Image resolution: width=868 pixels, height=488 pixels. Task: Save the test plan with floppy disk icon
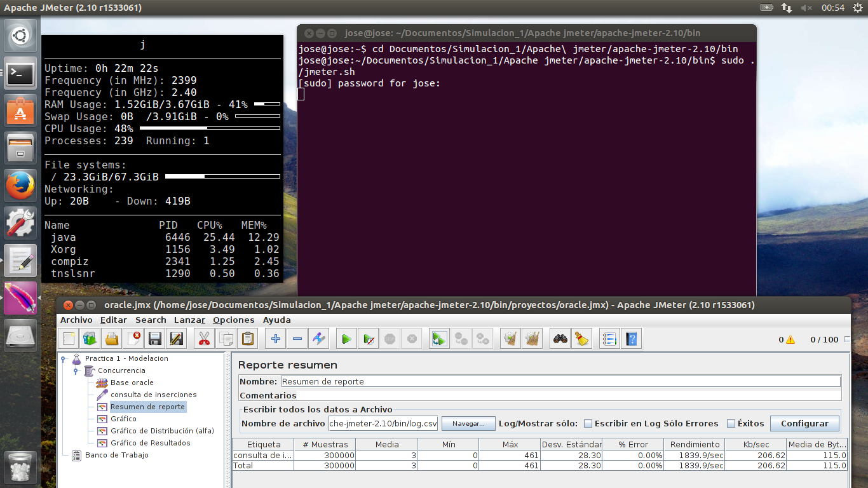155,339
